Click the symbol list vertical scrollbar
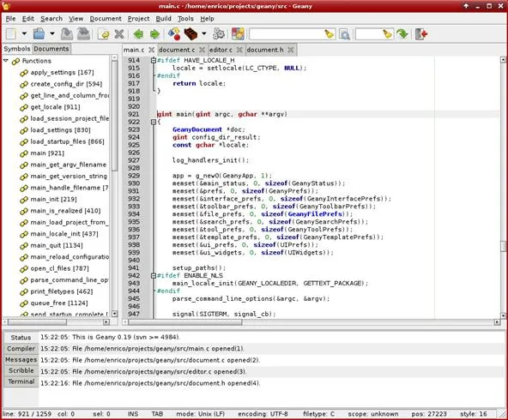This screenshot has width=508, height=420. [x=114, y=116]
